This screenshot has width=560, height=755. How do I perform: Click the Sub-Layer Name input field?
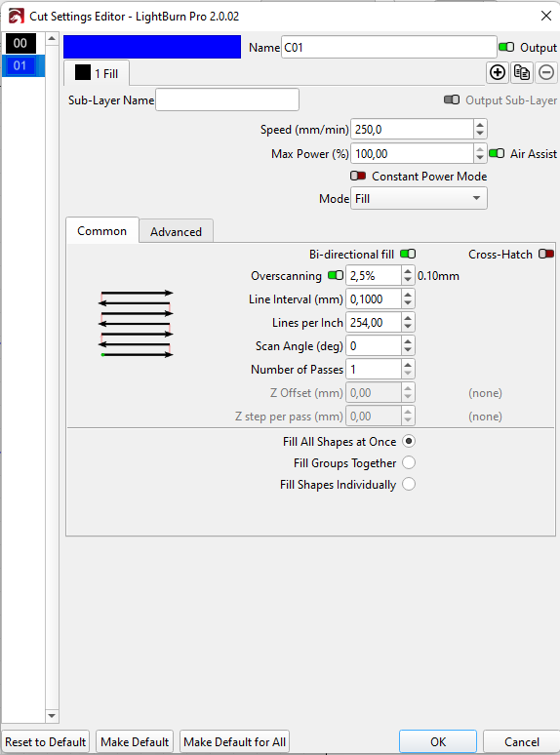pos(227,99)
